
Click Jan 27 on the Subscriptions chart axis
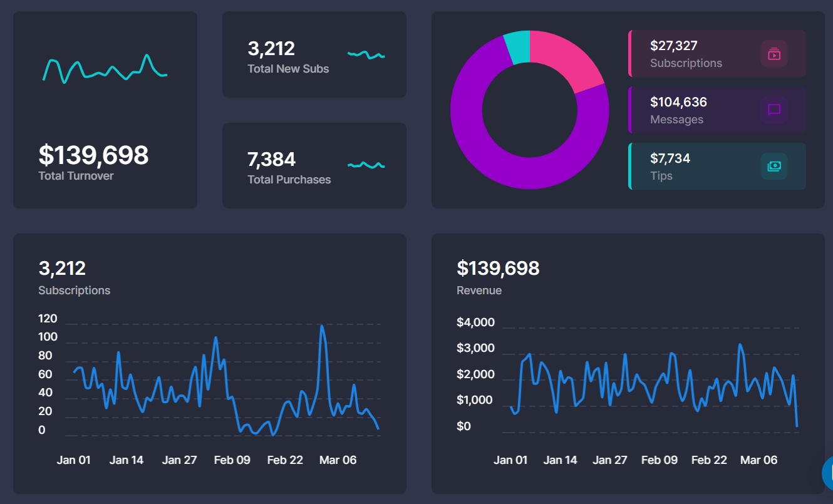tap(180, 460)
